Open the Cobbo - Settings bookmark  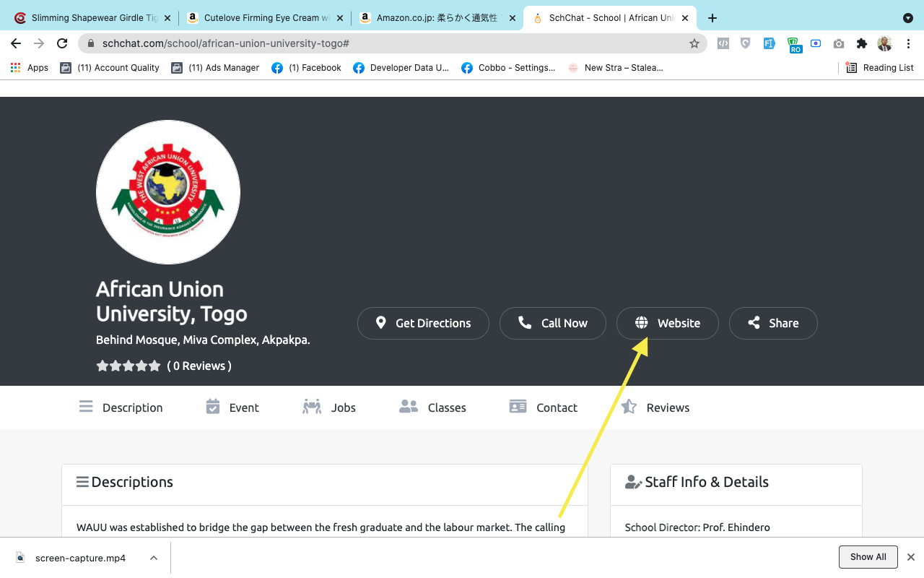tap(507, 68)
